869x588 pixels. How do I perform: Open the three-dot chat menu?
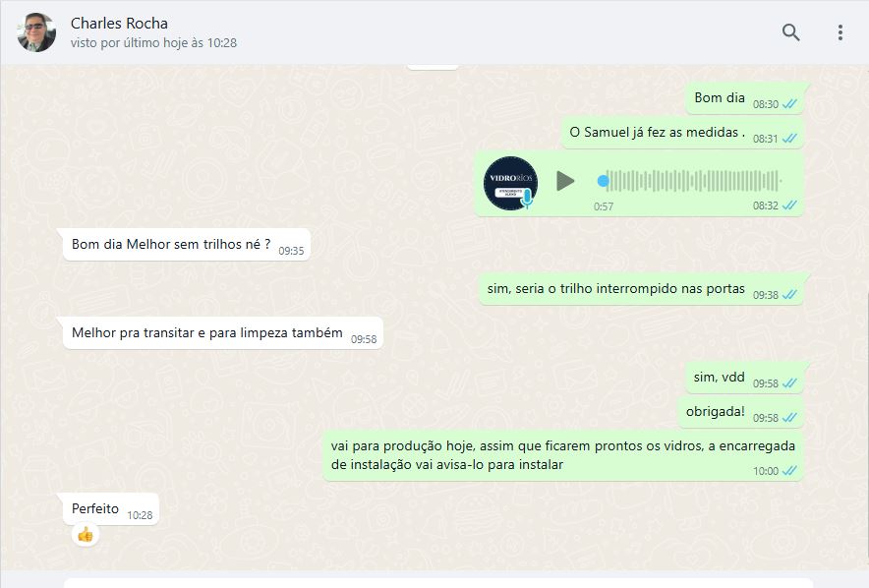click(x=840, y=32)
